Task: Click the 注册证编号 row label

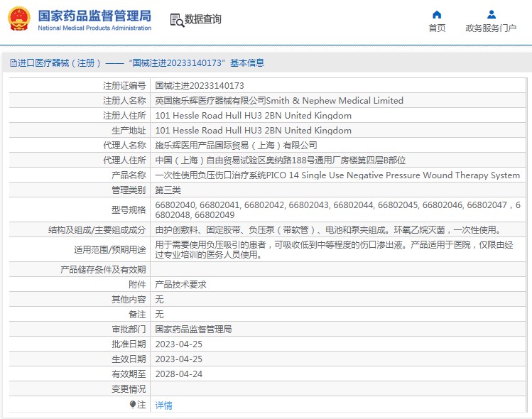Action: 124,85
